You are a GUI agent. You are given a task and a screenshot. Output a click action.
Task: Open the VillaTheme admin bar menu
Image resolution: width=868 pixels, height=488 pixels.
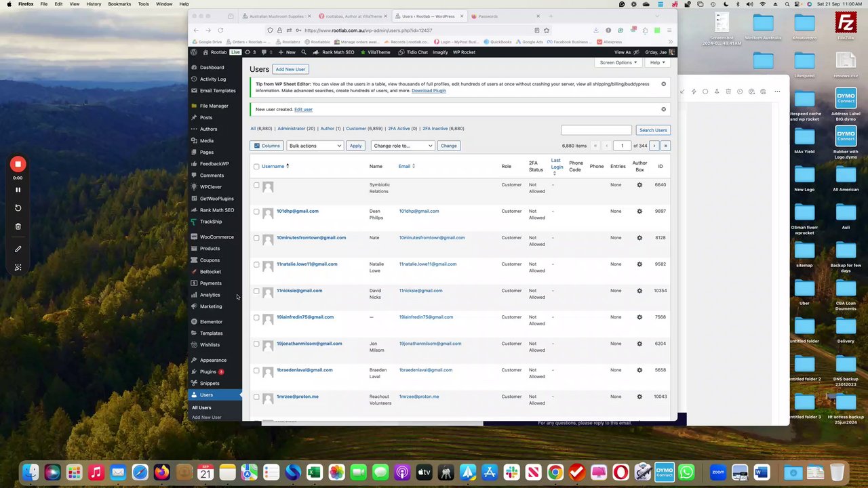point(376,52)
